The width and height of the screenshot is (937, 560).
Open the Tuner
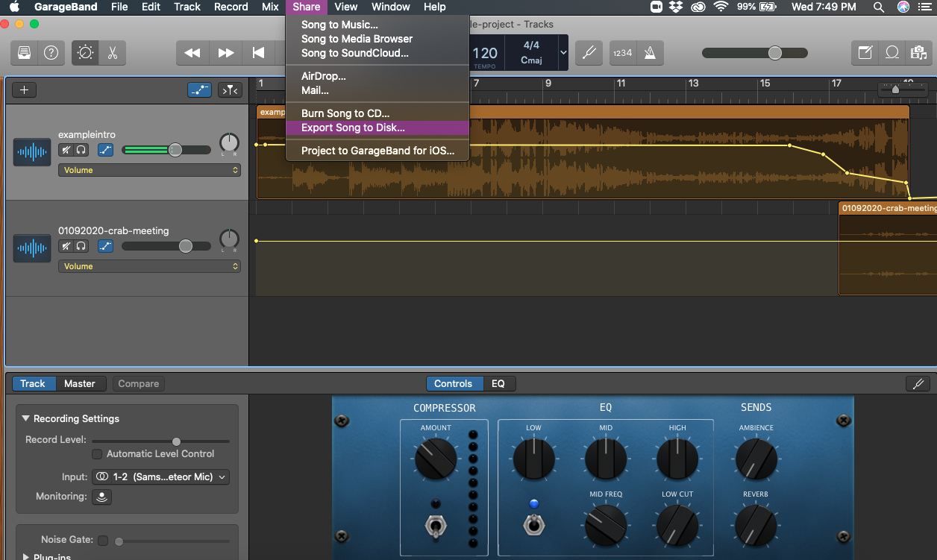[589, 53]
